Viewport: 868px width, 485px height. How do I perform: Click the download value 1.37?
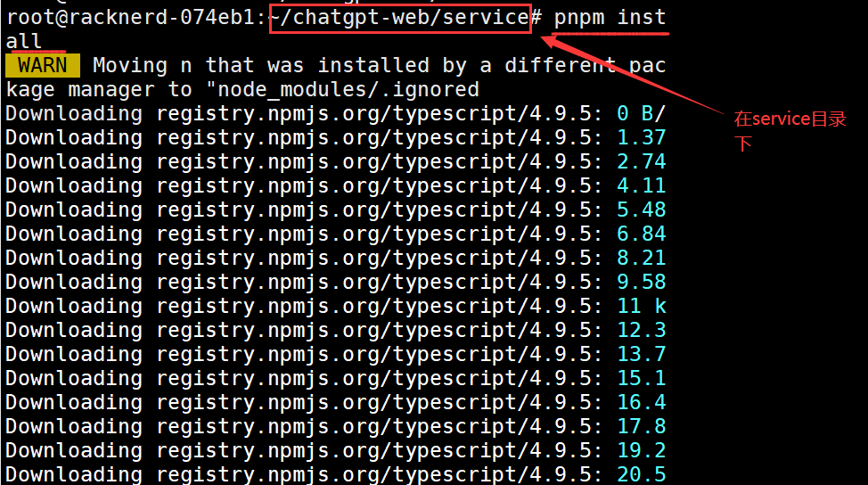coord(641,137)
